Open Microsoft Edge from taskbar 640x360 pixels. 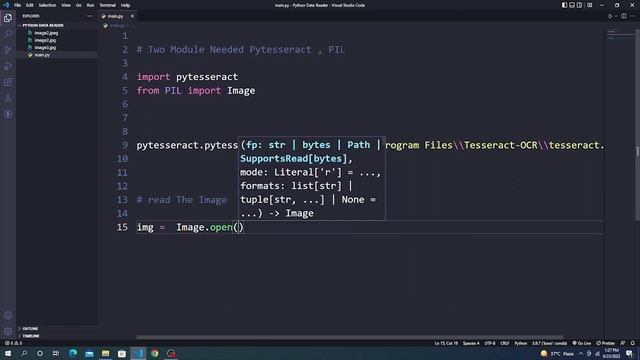pos(73,353)
